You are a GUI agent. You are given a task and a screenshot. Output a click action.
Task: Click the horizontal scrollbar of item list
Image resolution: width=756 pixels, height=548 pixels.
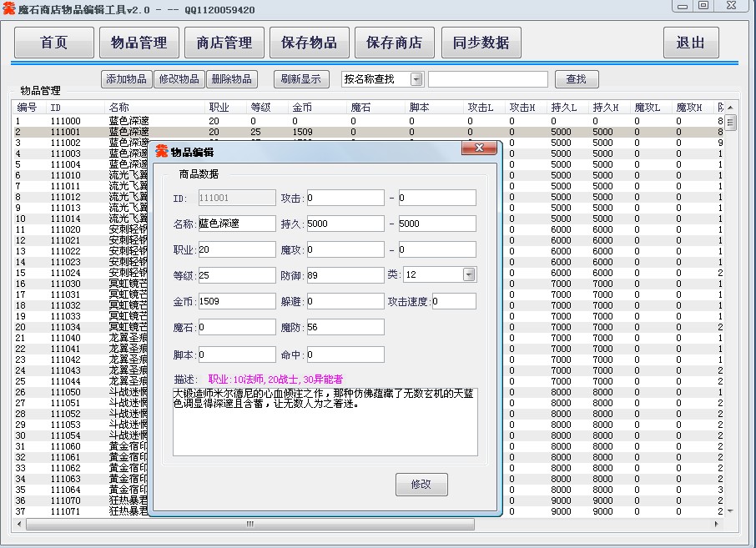pyautogui.click(x=249, y=524)
